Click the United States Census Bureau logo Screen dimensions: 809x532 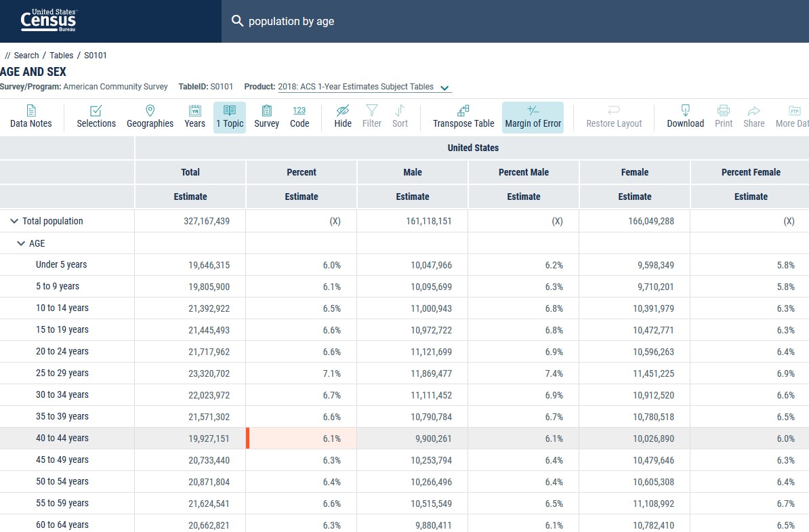pyautogui.click(x=49, y=21)
